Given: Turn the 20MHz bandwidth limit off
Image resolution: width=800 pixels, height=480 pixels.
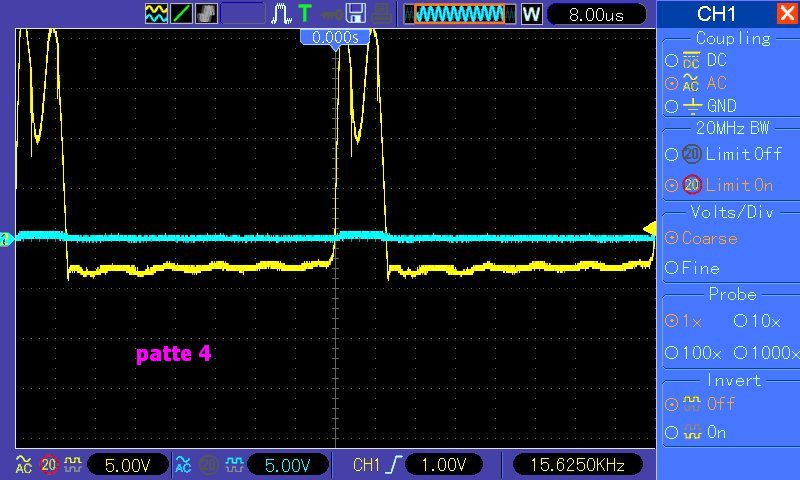Looking at the screenshot, I should tap(671, 154).
